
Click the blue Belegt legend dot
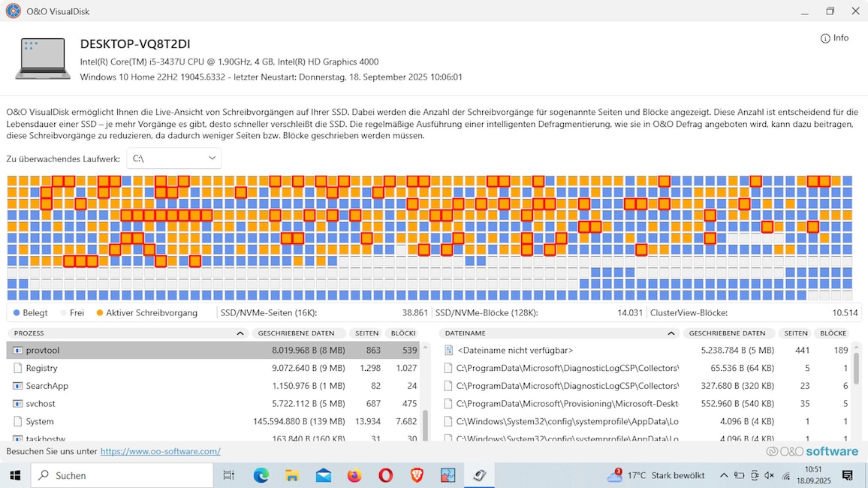[x=17, y=313]
